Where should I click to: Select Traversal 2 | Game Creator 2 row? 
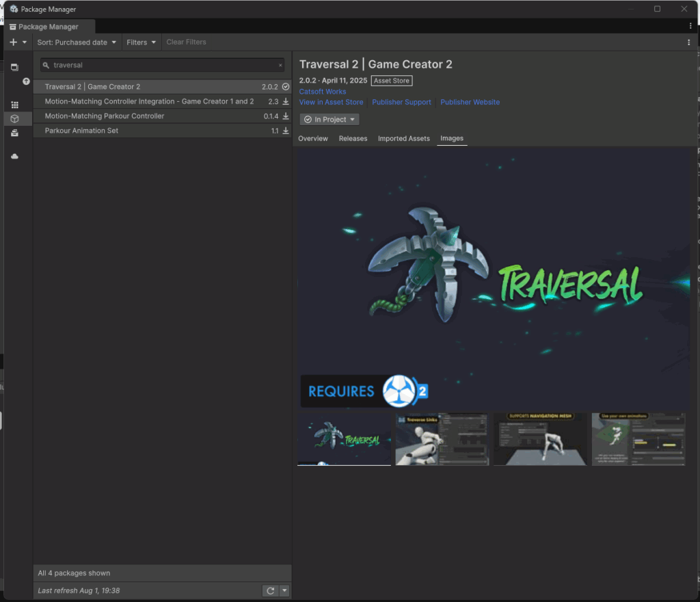click(x=163, y=87)
